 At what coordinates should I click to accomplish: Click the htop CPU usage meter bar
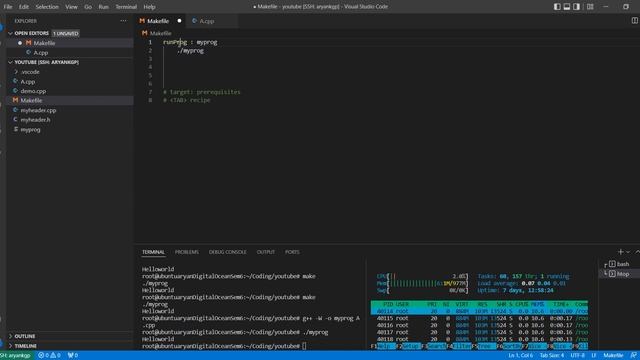(422, 276)
